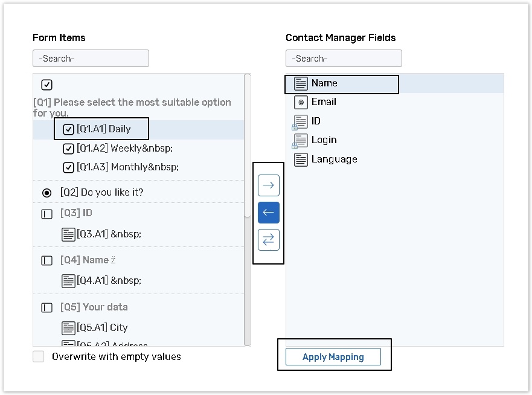Toggle the Q1.A1 Daily checkbox
532x395 pixels.
coord(69,129)
